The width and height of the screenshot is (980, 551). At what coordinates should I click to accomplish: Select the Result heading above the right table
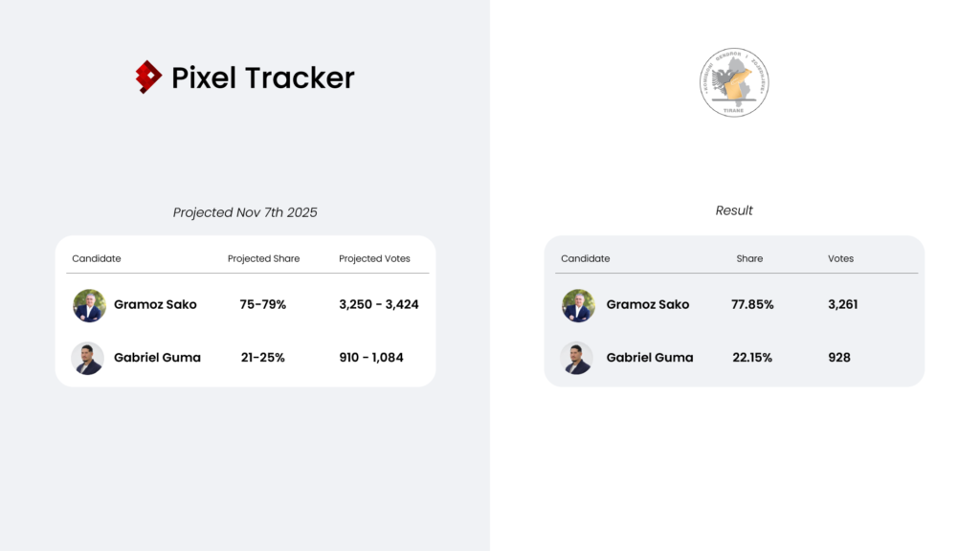[734, 210]
